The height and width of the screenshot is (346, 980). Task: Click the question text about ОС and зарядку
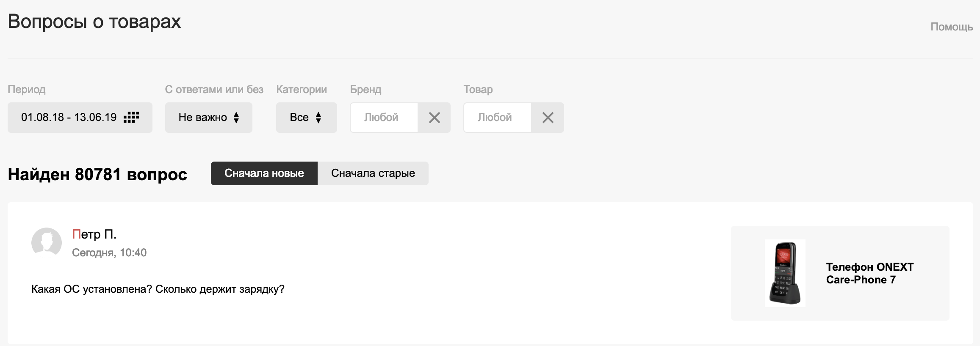point(158,289)
